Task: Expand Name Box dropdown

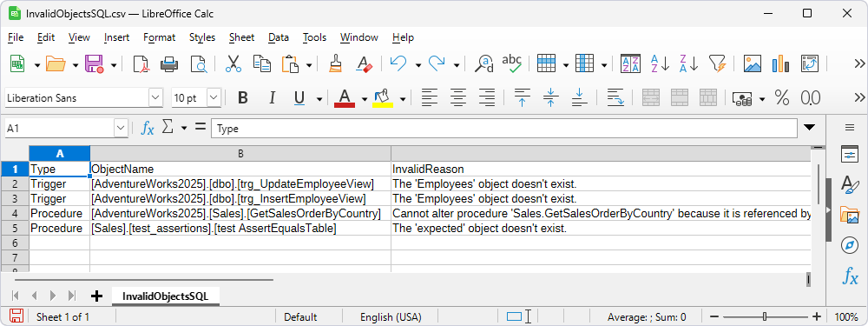Action: pos(122,128)
